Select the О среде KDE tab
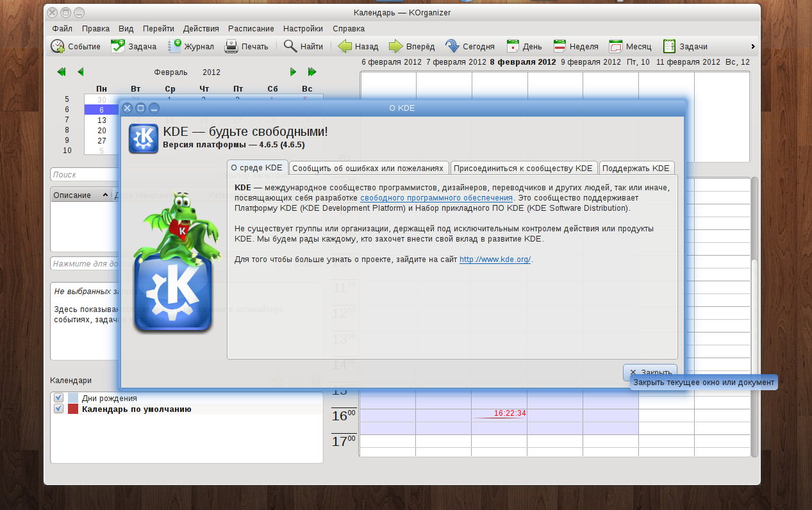 (x=256, y=168)
